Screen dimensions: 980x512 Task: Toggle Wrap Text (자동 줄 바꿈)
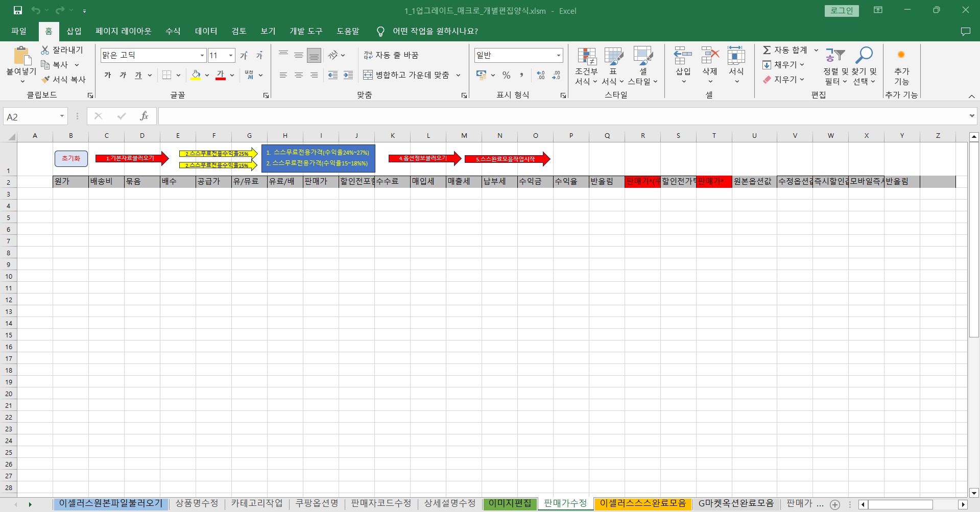tap(391, 55)
